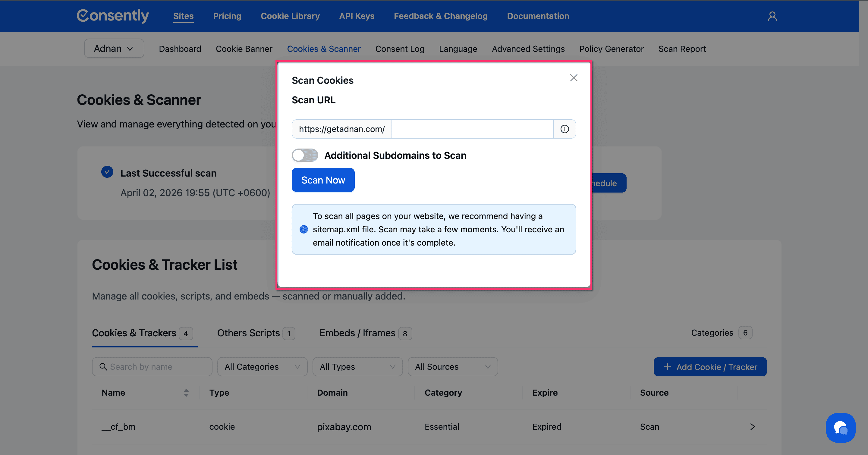
Task: Close the Scan Cookies dialog
Action: [574, 78]
